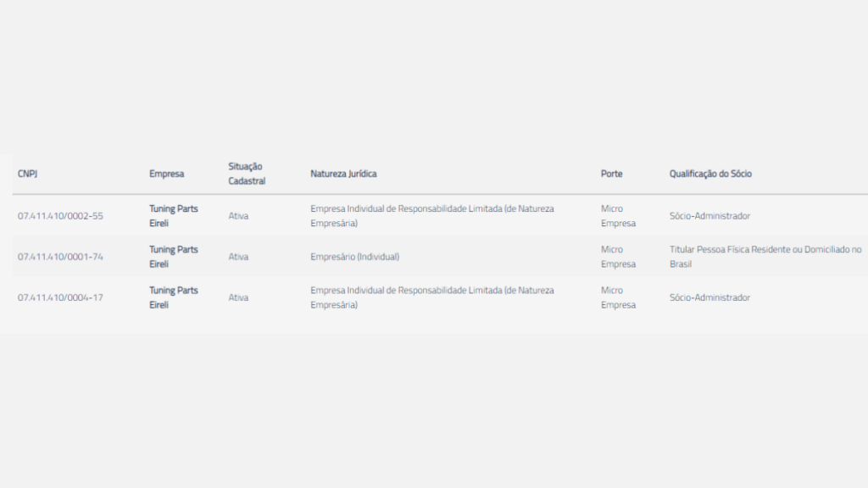
Task: Click Tuning Parts Eireli in the 0004-17 row
Action: (173, 297)
